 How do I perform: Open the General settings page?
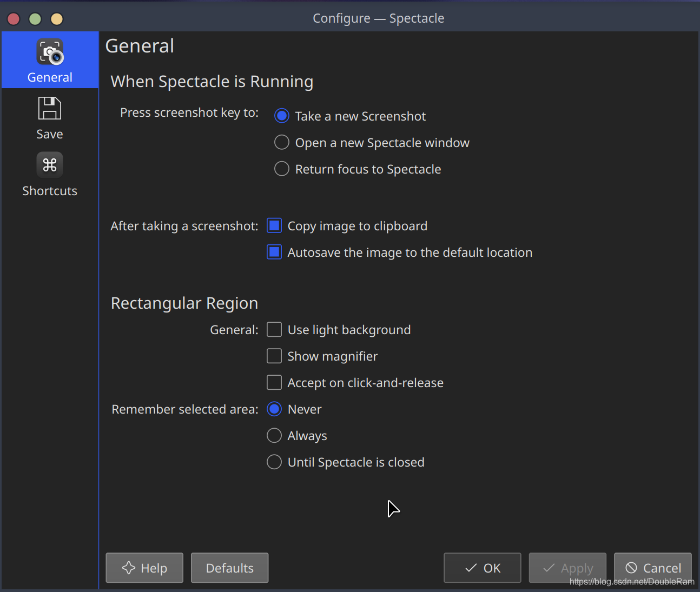point(50,60)
